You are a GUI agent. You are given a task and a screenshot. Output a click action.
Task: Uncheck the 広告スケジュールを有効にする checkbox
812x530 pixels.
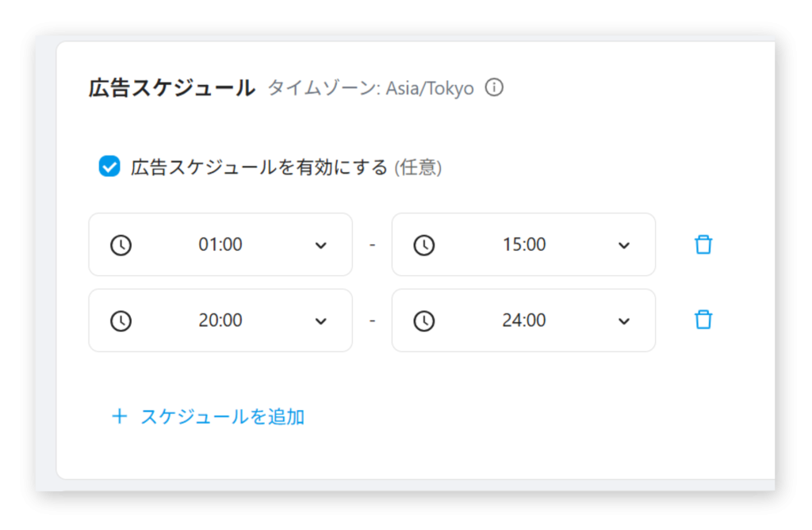point(109,167)
